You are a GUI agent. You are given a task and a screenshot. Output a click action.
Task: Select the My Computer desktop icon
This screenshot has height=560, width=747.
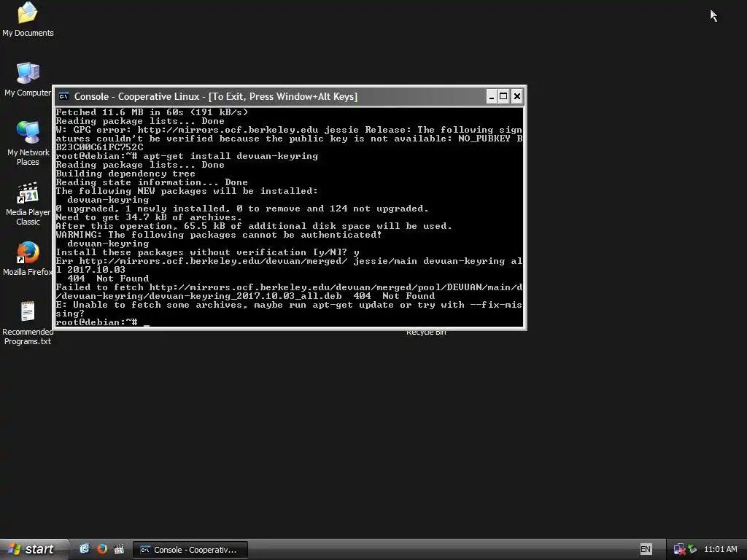(28, 79)
